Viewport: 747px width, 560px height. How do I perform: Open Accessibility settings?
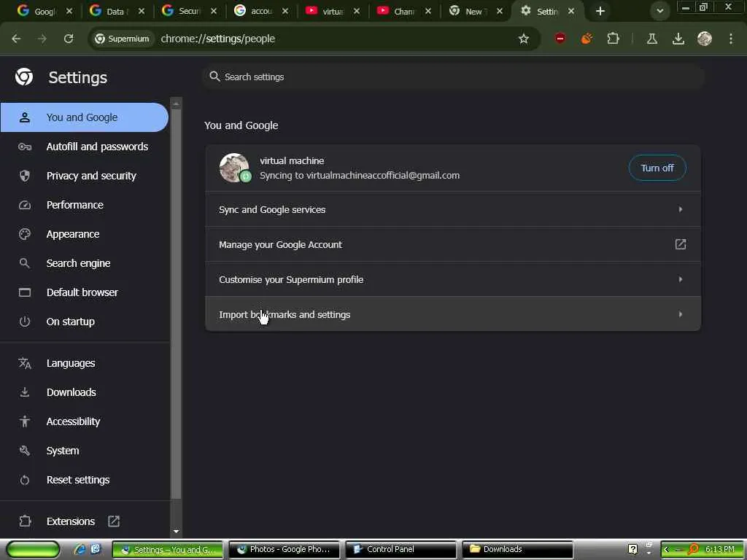pyautogui.click(x=85, y=421)
